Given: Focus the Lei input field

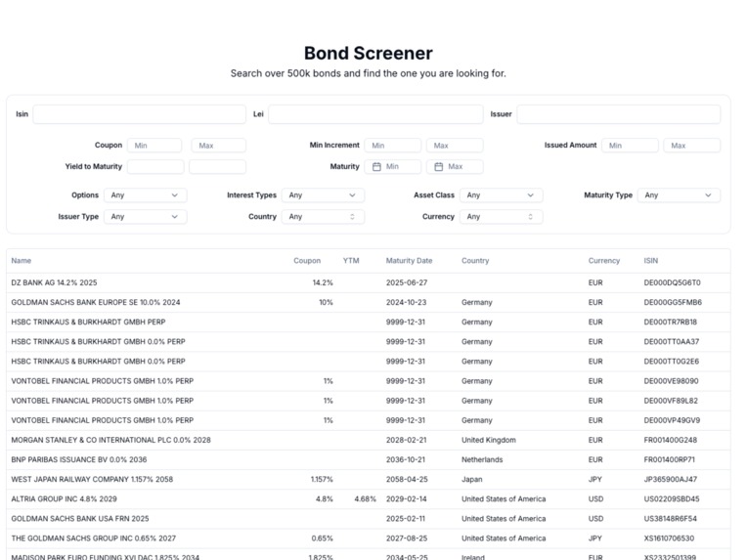Looking at the screenshot, I should [375, 114].
